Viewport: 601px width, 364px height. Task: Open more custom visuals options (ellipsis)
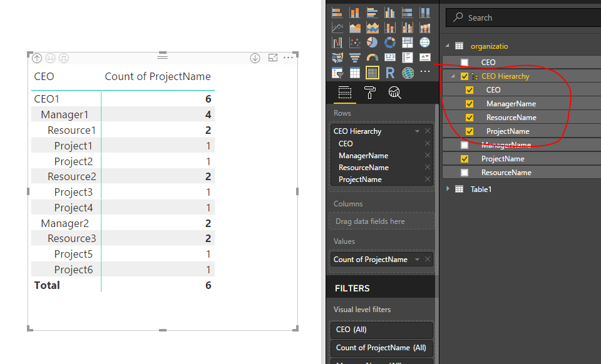[424, 71]
